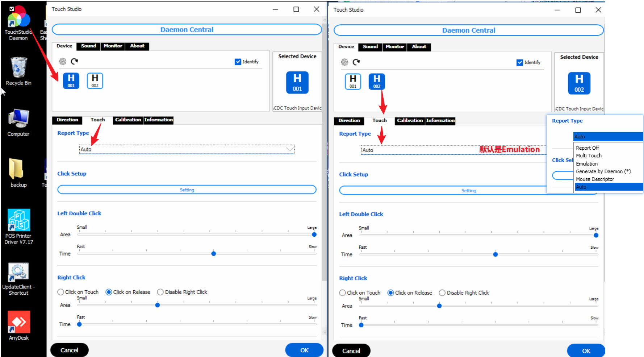Image resolution: width=644 pixels, height=357 pixels.
Task: Select device H 002 in left window
Action: tap(95, 80)
